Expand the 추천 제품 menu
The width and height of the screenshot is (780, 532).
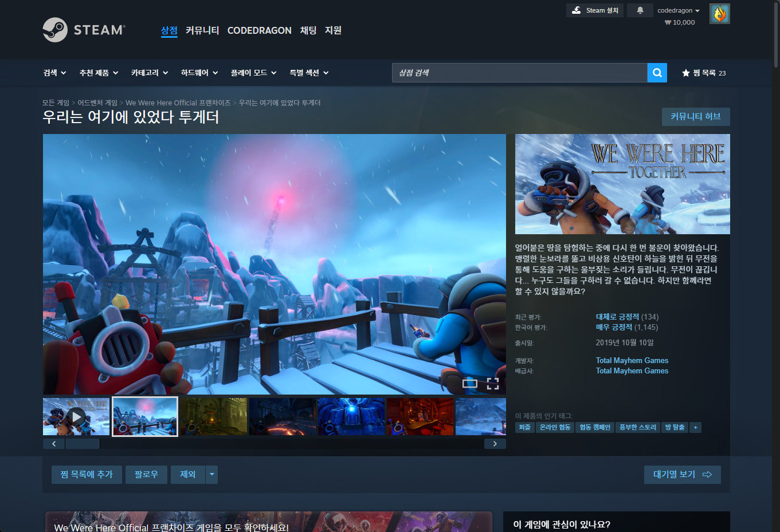tap(99, 73)
